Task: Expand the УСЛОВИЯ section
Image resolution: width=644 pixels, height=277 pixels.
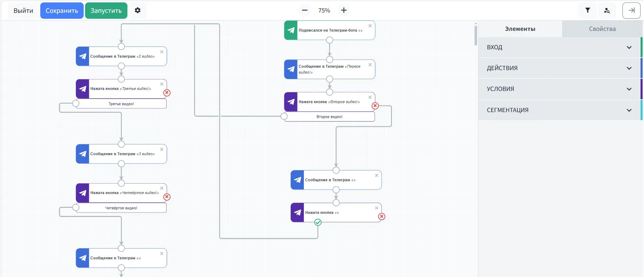Action: coord(559,89)
